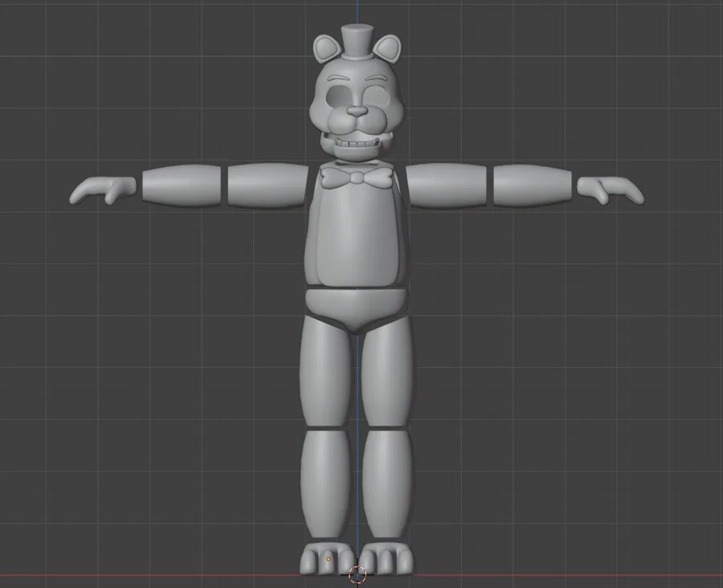Select the hand at the viewer's left side
This screenshot has height=588, width=723.
click(x=103, y=190)
